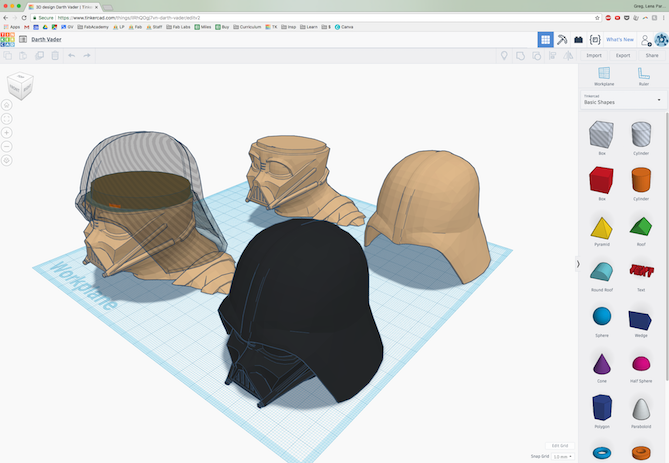Open the FabAcademy bookmark folder

click(x=93, y=27)
